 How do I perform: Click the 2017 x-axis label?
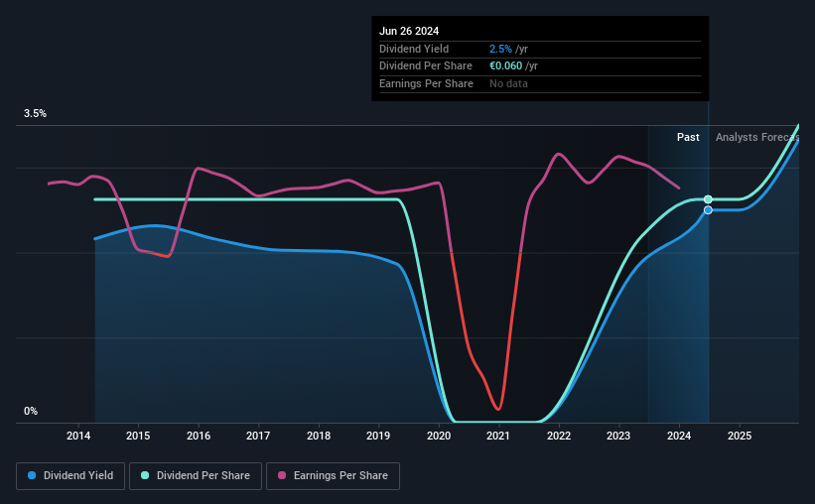(x=258, y=436)
